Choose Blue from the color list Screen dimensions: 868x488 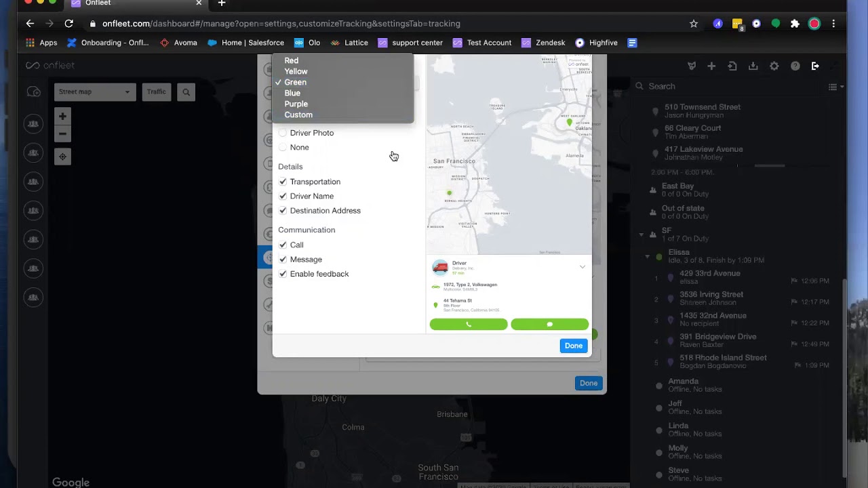[x=292, y=93]
